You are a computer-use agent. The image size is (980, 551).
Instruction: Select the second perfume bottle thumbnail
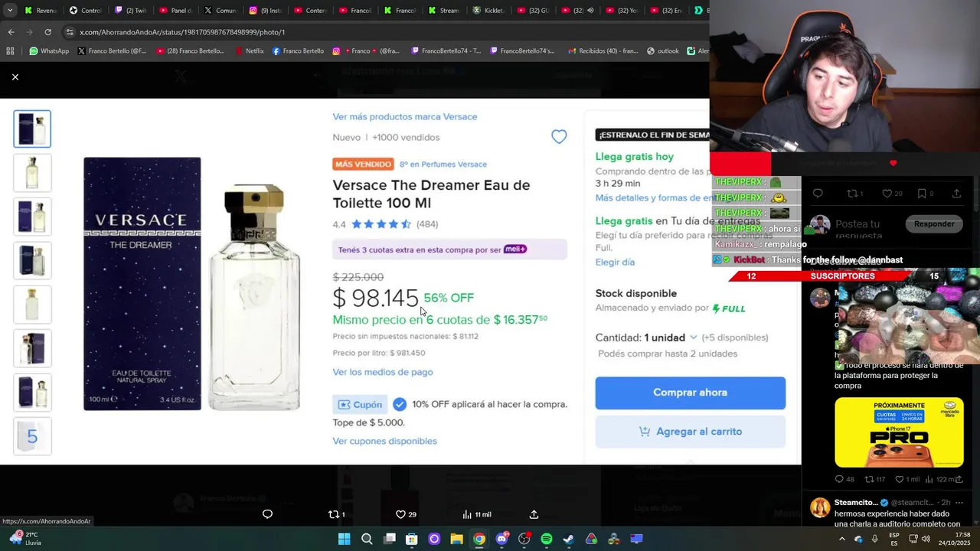point(32,172)
